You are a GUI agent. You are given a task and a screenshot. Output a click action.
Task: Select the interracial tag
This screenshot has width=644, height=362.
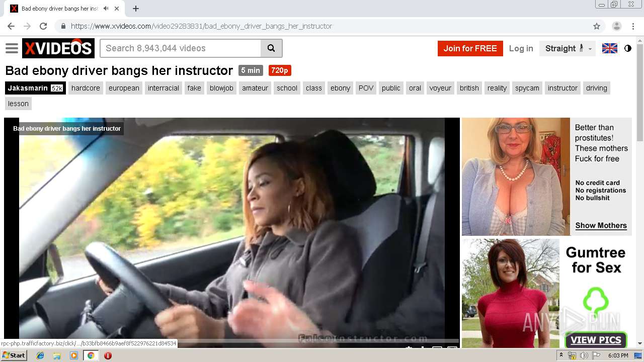pyautogui.click(x=164, y=88)
